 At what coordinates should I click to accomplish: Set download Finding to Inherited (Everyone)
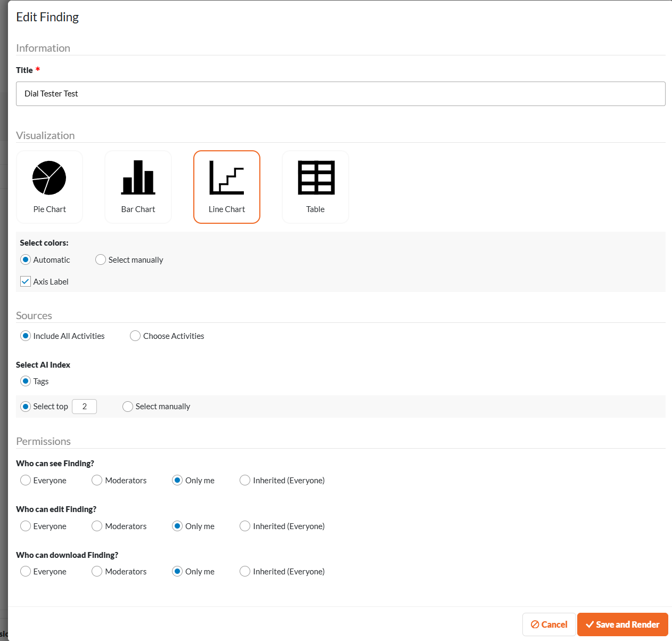coord(245,571)
